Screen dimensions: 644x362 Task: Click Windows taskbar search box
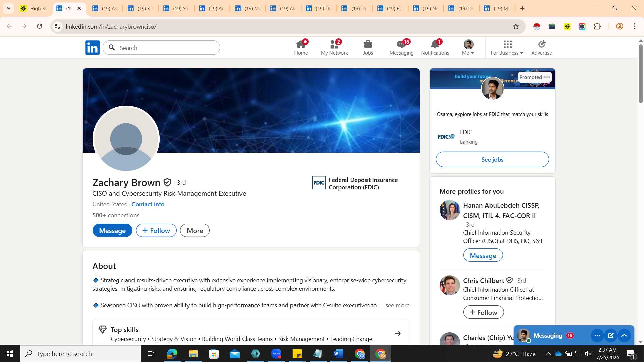click(x=80, y=354)
